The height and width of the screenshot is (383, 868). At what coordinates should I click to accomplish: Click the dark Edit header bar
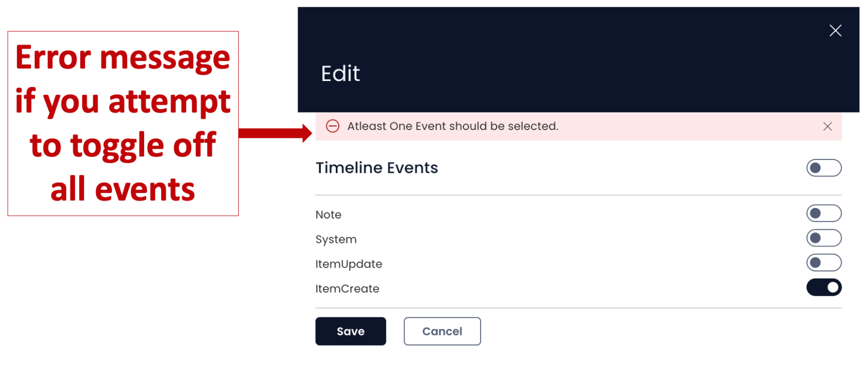578,60
